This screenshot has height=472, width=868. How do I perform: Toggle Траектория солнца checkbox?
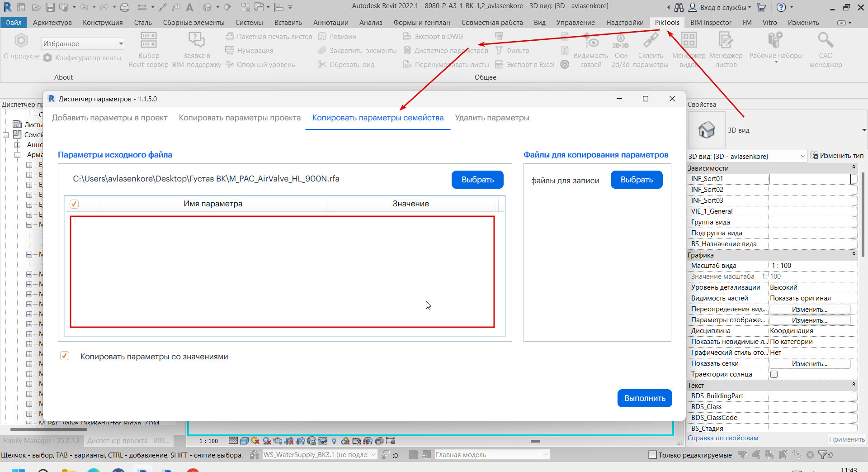[x=774, y=374]
